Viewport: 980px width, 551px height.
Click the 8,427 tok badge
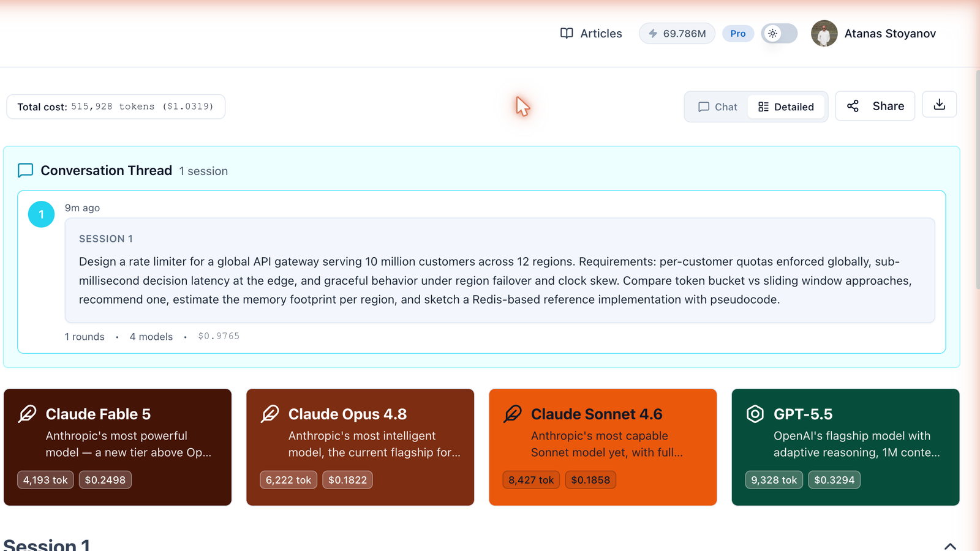coord(531,480)
